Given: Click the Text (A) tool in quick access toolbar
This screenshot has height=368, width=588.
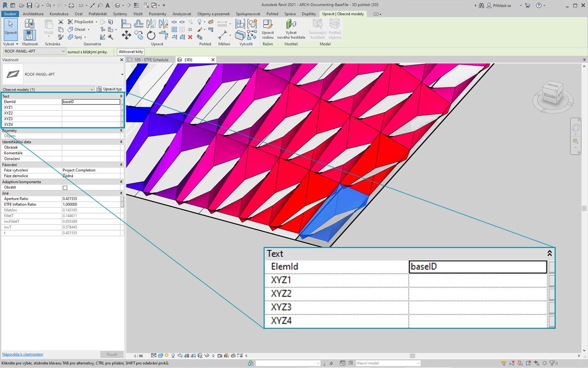Looking at the screenshot, I should tap(107, 5).
